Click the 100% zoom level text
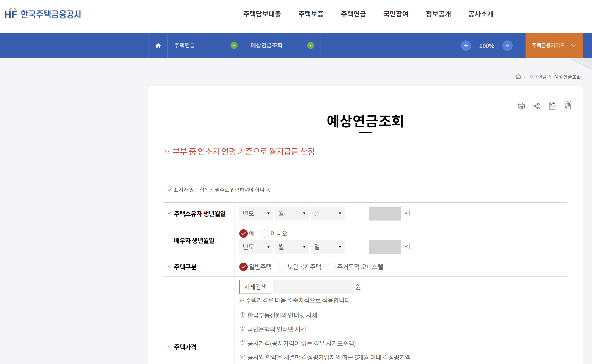Viewport: 592px width, 364px height. click(487, 46)
